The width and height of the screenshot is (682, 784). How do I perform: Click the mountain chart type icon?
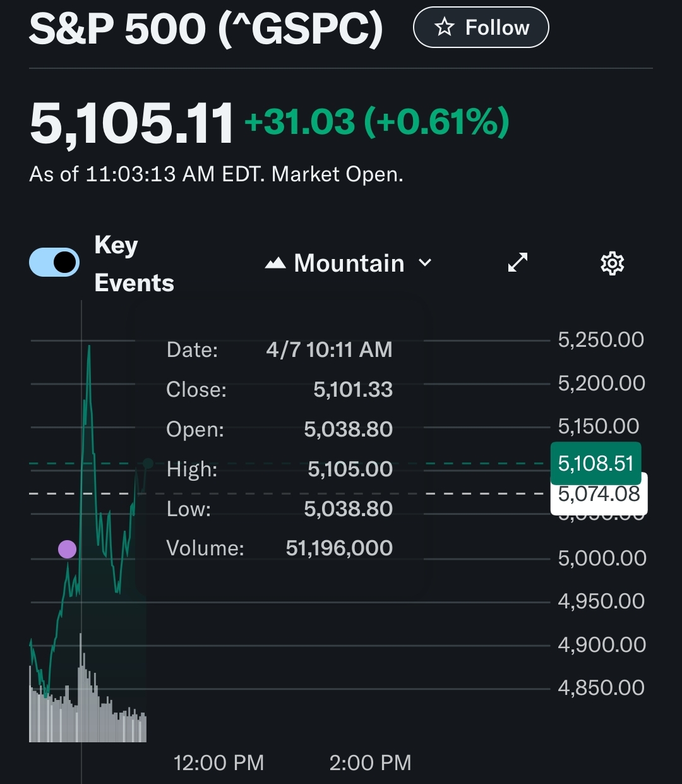(275, 263)
